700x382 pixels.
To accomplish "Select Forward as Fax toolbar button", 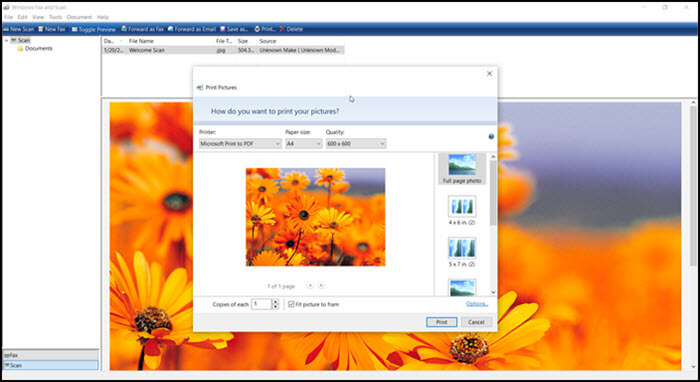I will pyautogui.click(x=142, y=29).
